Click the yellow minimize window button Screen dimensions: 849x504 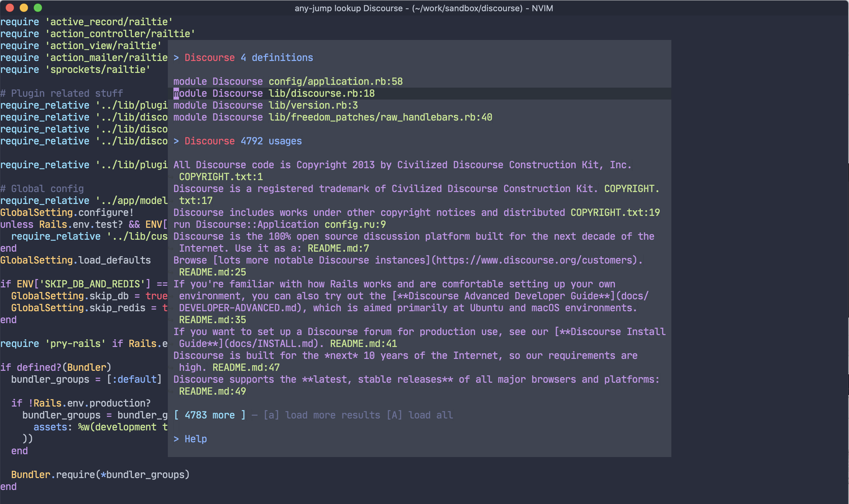(x=24, y=8)
